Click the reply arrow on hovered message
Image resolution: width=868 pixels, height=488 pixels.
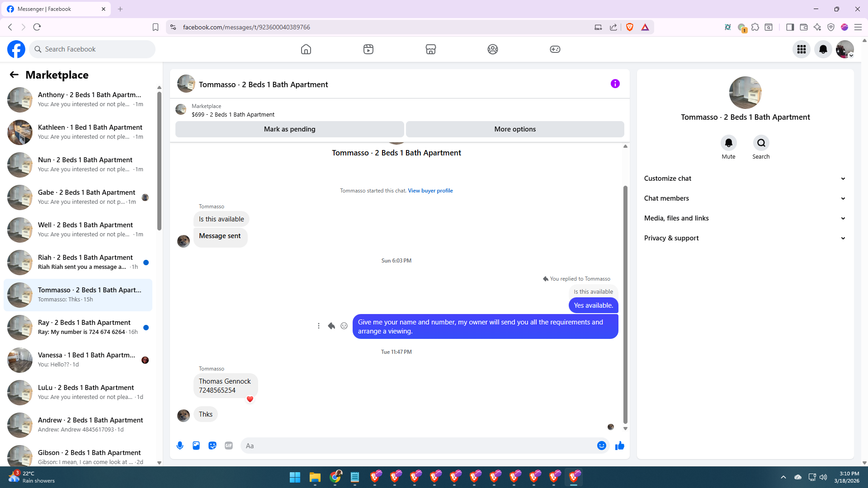point(331,326)
